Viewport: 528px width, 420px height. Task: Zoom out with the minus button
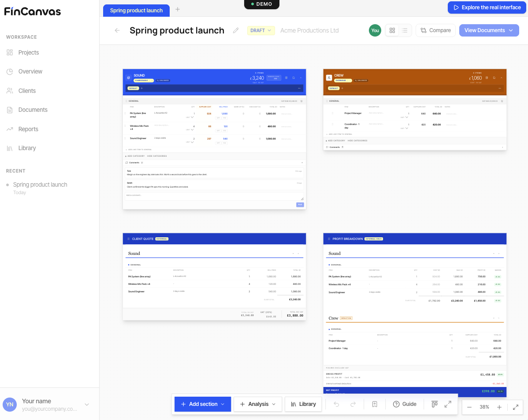pos(469,407)
